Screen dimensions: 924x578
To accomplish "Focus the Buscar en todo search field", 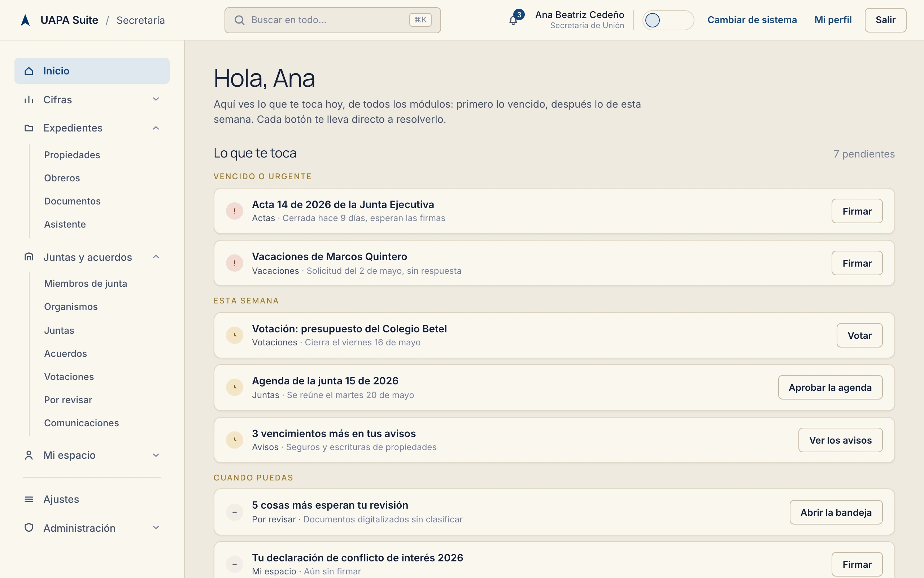I will 332,20.
